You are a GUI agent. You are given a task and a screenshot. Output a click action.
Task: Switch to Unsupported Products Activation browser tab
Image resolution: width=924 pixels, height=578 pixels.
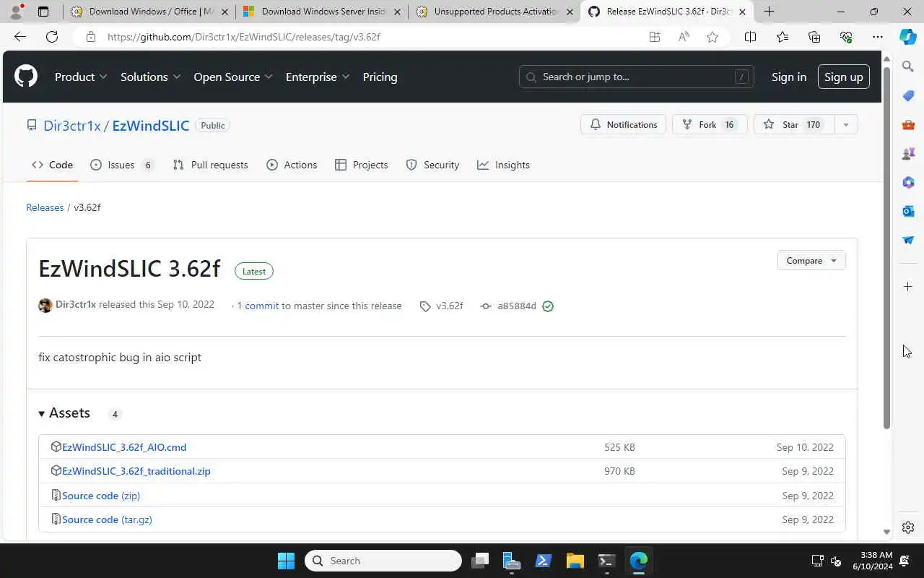[494, 12]
